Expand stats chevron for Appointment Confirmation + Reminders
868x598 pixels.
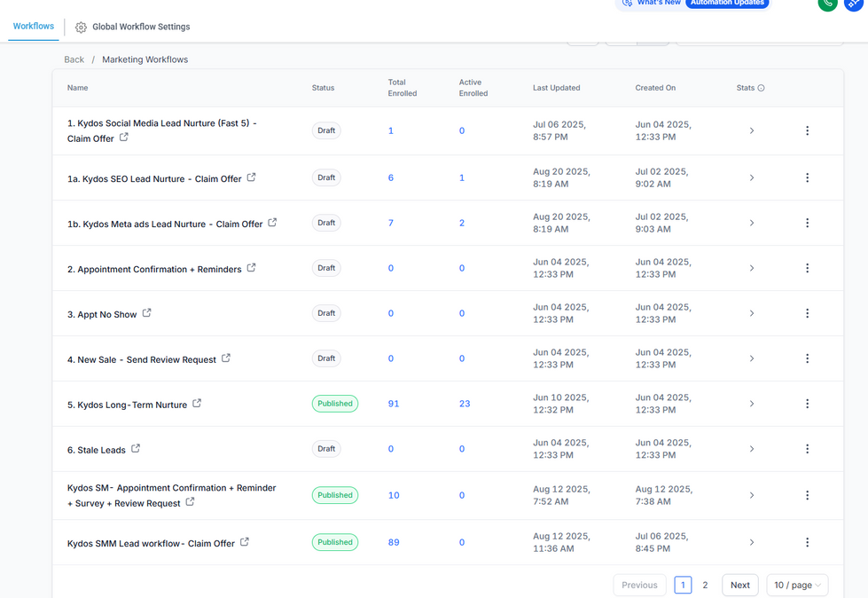pos(752,268)
